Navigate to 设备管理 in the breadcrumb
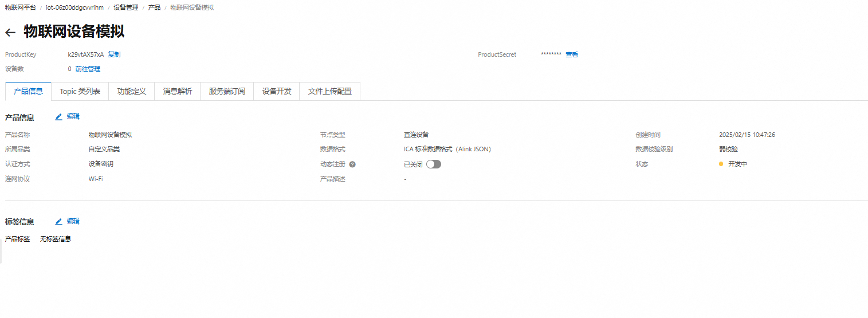 125,7
